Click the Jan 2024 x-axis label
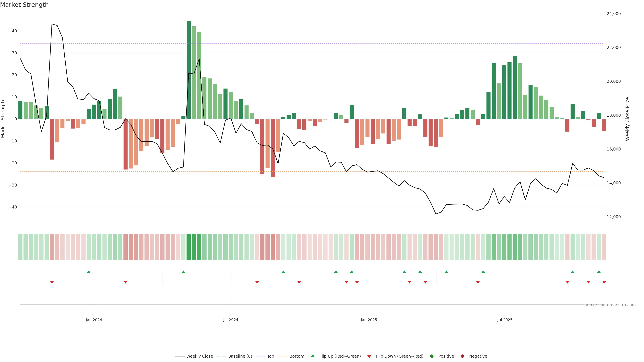This screenshot has height=362, width=644. 94,320
